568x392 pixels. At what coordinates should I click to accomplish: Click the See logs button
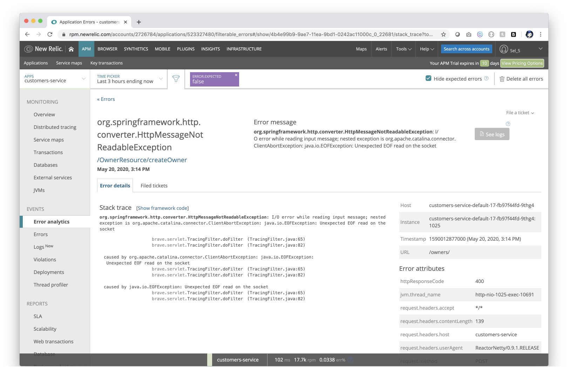click(x=492, y=134)
